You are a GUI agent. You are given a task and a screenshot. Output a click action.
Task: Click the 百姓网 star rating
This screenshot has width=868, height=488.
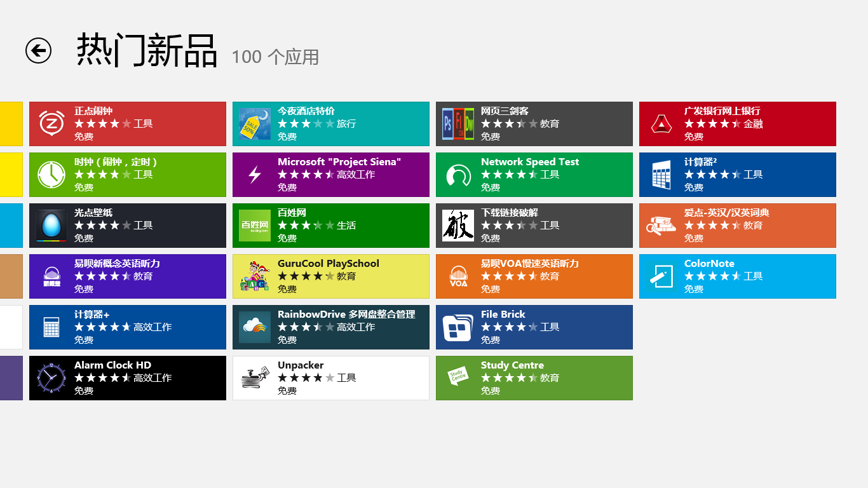point(306,225)
